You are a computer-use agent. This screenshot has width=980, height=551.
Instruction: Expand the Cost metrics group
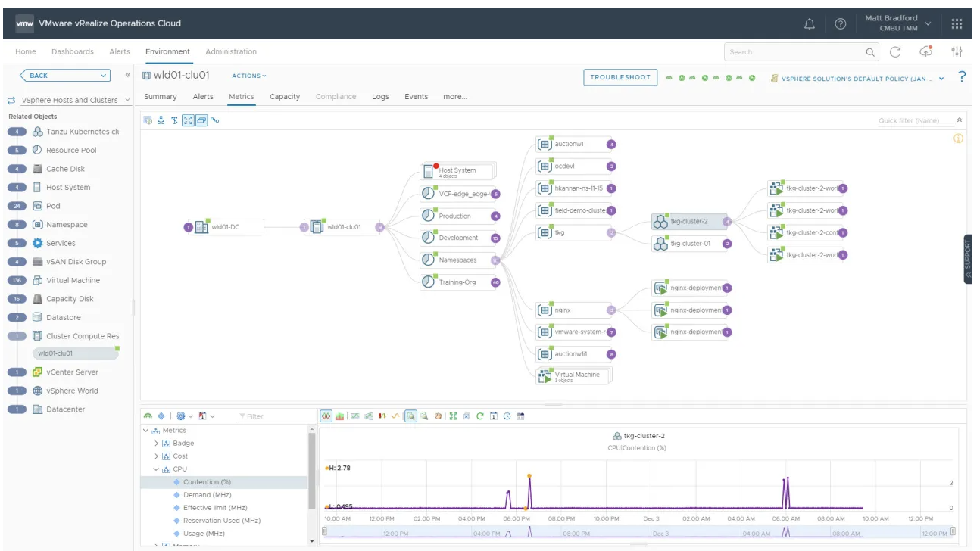point(157,456)
